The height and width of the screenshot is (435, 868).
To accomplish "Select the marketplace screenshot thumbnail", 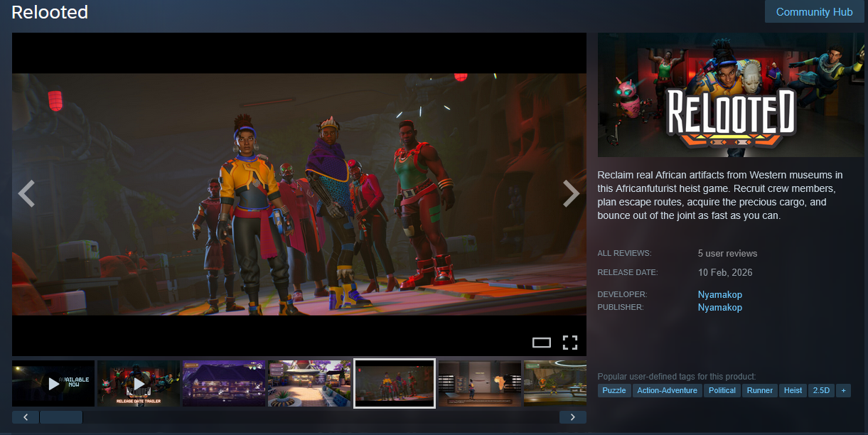I will click(309, 384).
